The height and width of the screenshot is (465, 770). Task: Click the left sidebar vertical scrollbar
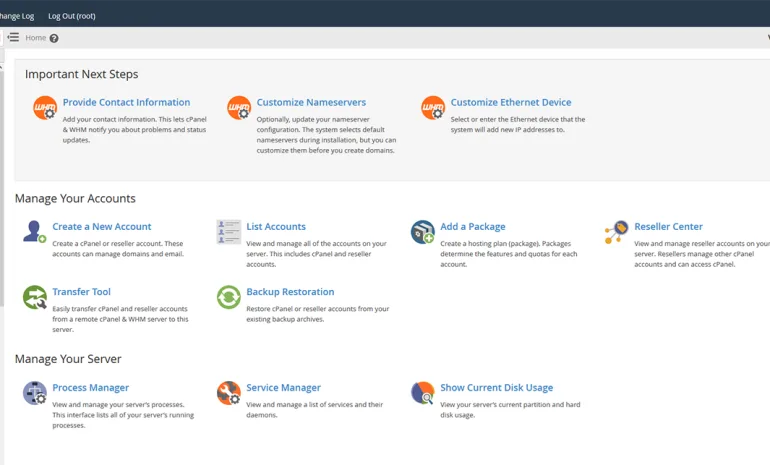point(1,187)
